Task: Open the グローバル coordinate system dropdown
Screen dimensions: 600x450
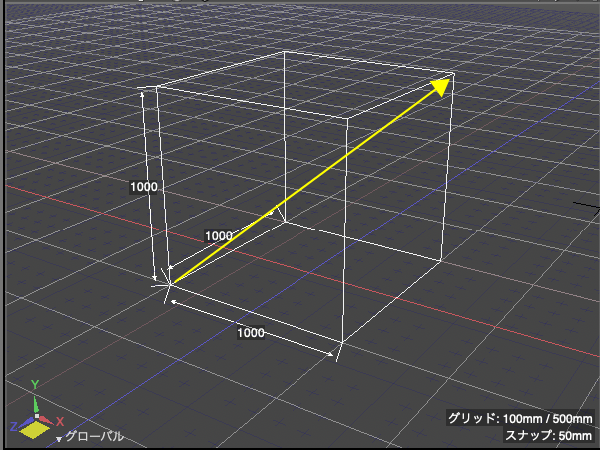Action: (90, 437)
